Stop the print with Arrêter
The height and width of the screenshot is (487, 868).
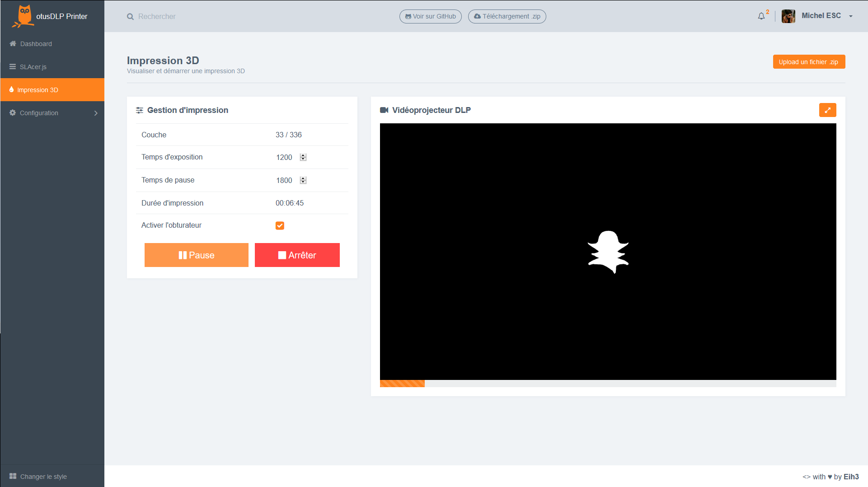pyautogui.click(x=297, y=255)
